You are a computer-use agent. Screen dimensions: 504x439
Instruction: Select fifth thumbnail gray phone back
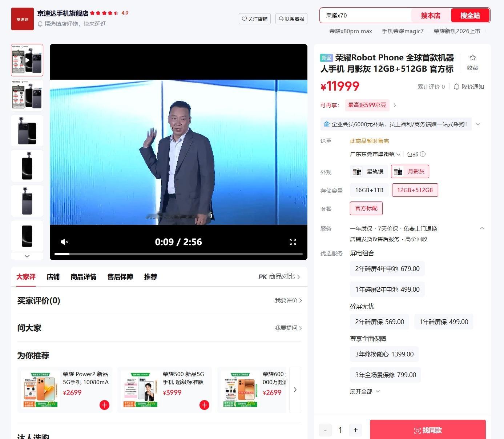pyautogui.click(x=27, y=201)
